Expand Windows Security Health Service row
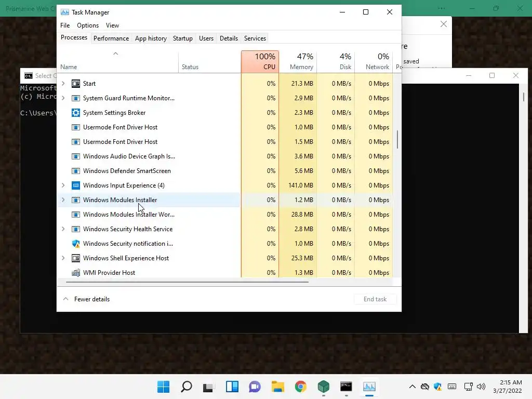This screenshot has height=399, width=532. (63, 229)
